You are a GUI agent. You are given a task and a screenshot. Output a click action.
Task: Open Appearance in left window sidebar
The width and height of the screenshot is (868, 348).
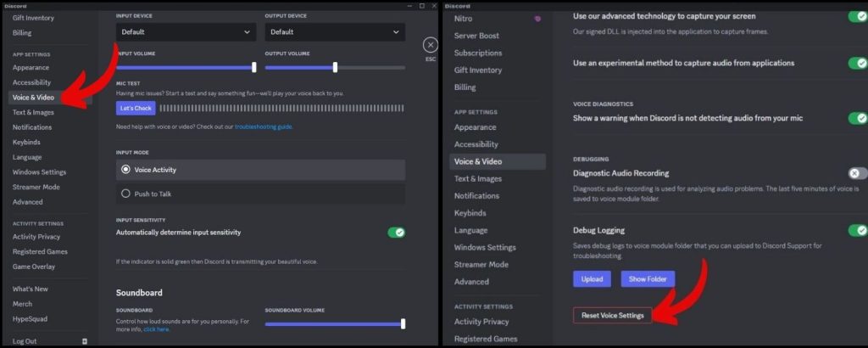(x=31, y=68)
